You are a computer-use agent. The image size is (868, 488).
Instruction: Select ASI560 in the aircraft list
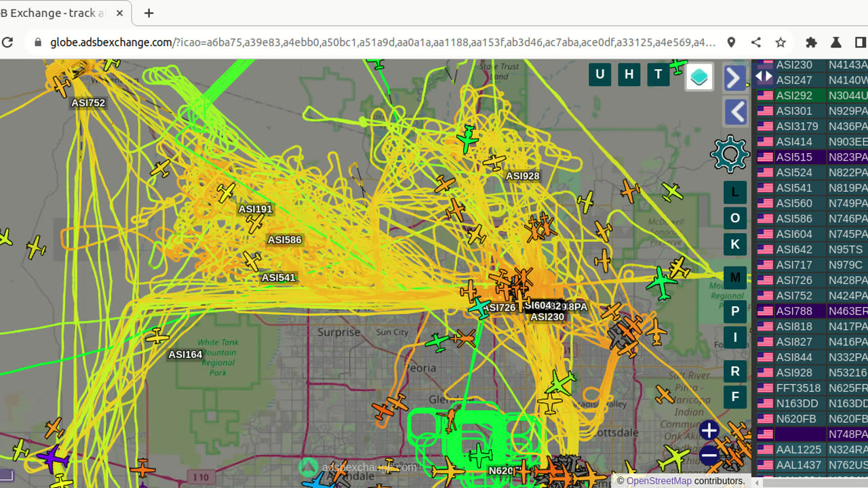(811, 203)
